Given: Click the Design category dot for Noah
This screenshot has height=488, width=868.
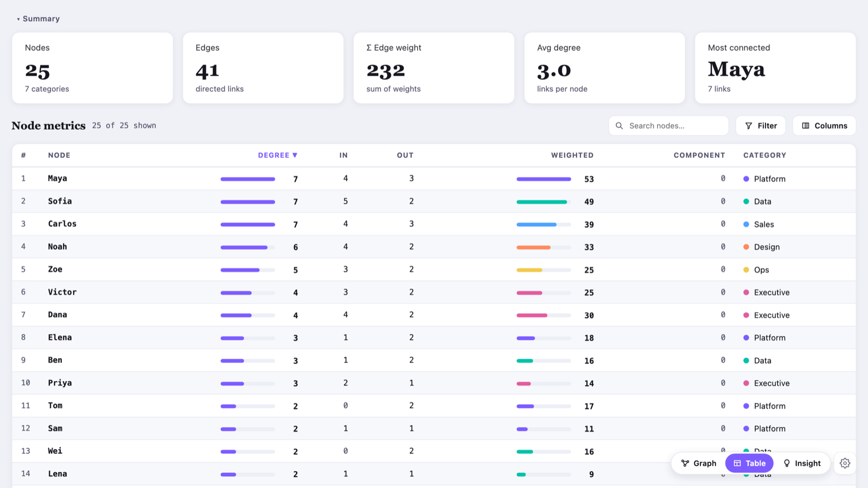Looking at the screenshot, I should pos(746,247).
